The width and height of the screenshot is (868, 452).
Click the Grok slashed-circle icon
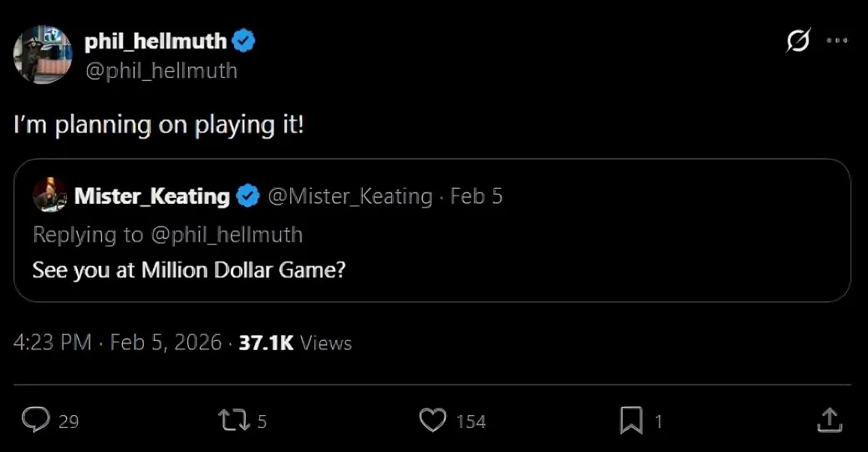click(x=799, y=40)
